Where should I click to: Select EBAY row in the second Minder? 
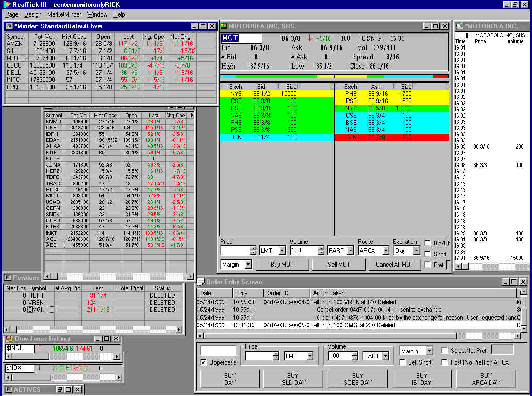point(120,140)
